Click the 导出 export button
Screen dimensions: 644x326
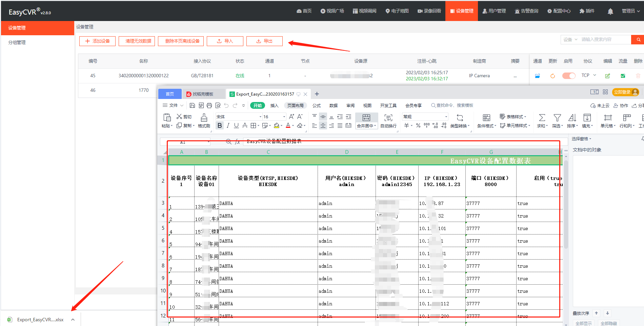click(264, 41)
